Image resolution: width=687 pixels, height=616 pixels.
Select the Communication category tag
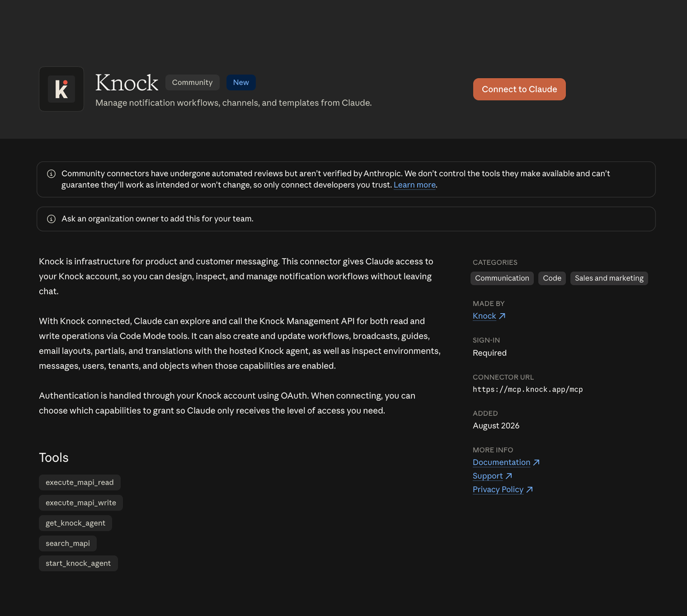tap(502, 278)
